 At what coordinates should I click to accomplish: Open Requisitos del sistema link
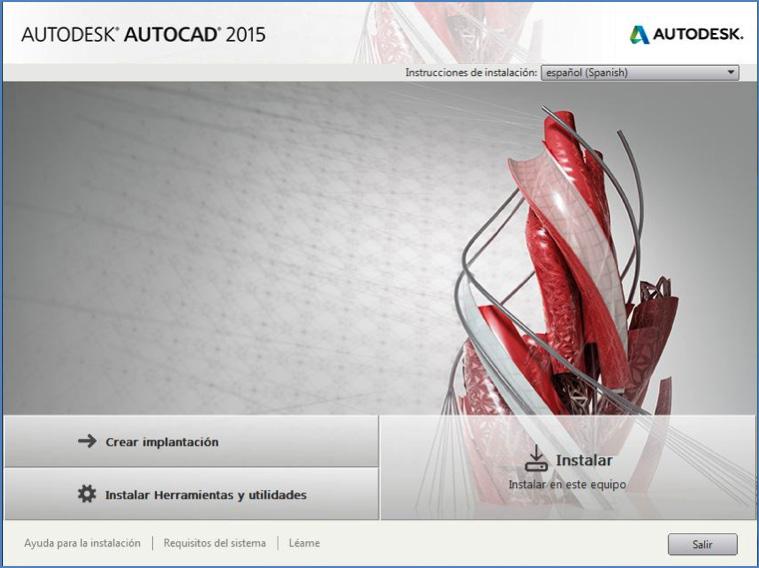[x=214, y=543]
